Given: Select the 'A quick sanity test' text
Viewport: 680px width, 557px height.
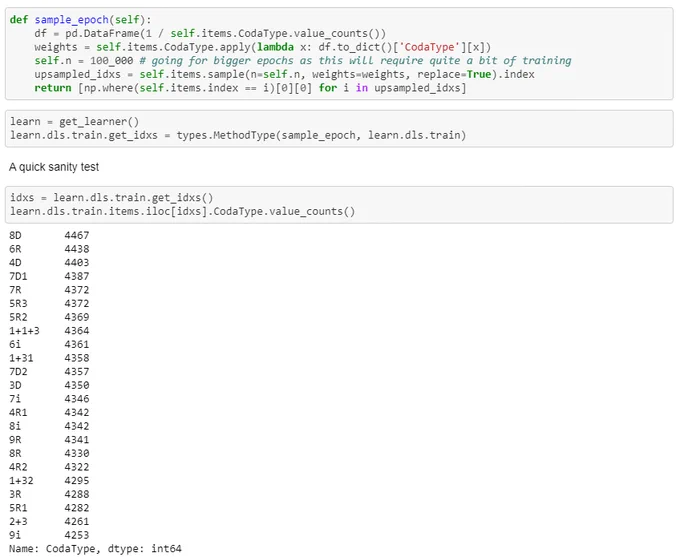Looking at the screenshot, I should coord(54,167).
